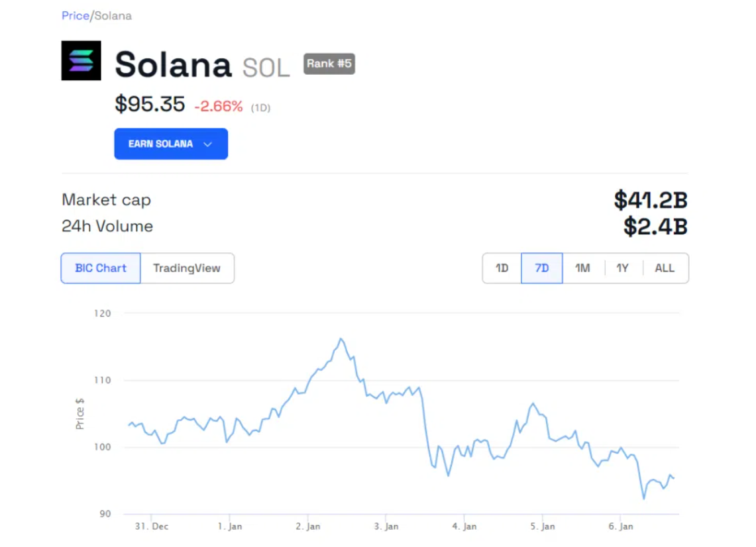The height and width of the screenshot is (547, 756).
Task: Click the -2.66% daily change
Action: (x=219, y=106)
